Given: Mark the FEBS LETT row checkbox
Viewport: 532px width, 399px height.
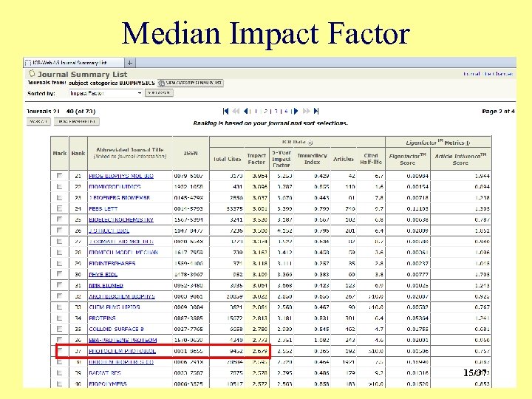Looking at the screenshot, I should pyautogui.click(x=59, y=208).
